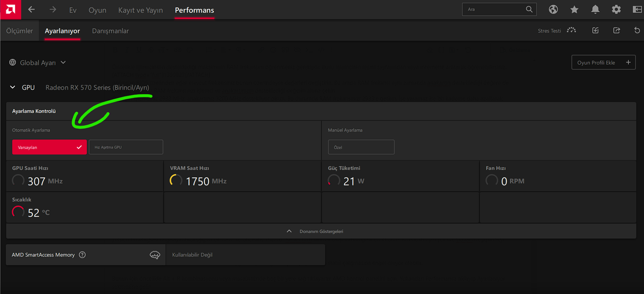Select the Özel manual tuning option

361,147
